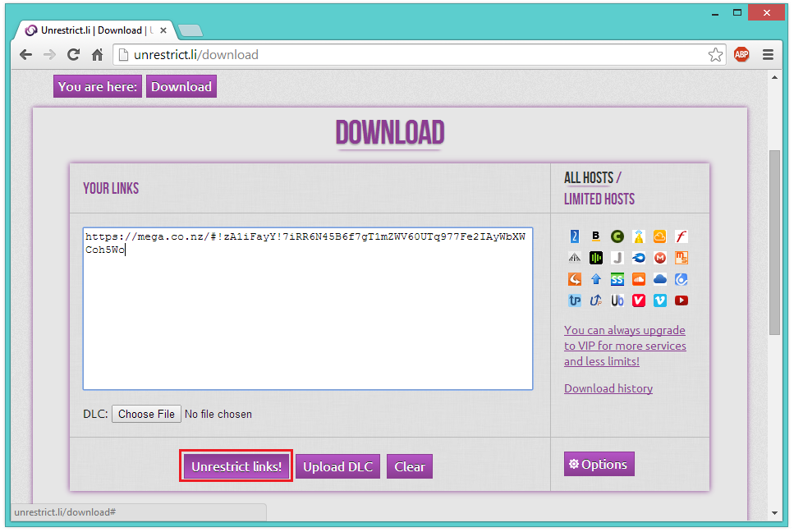Select the Vimeo host icon

(x=659, y=300)
